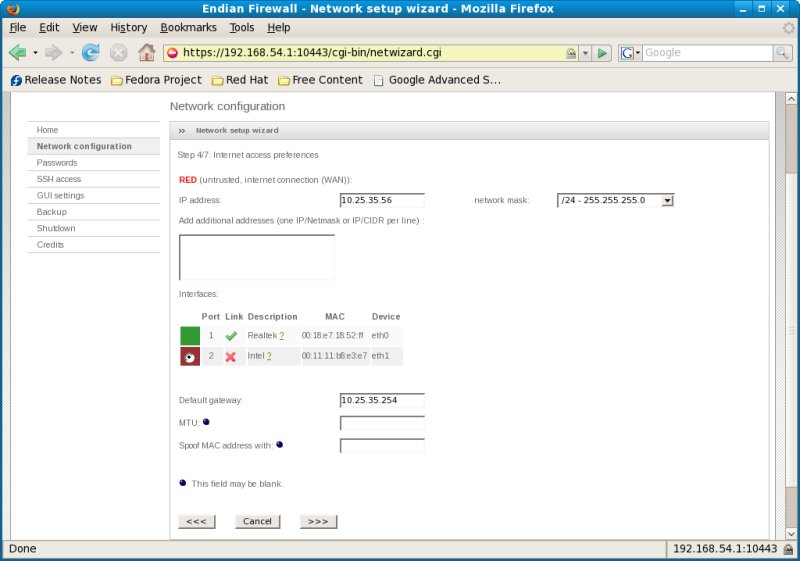800x561 pixels.
Task: Open the History menu
Action: [x=129, y=28]
